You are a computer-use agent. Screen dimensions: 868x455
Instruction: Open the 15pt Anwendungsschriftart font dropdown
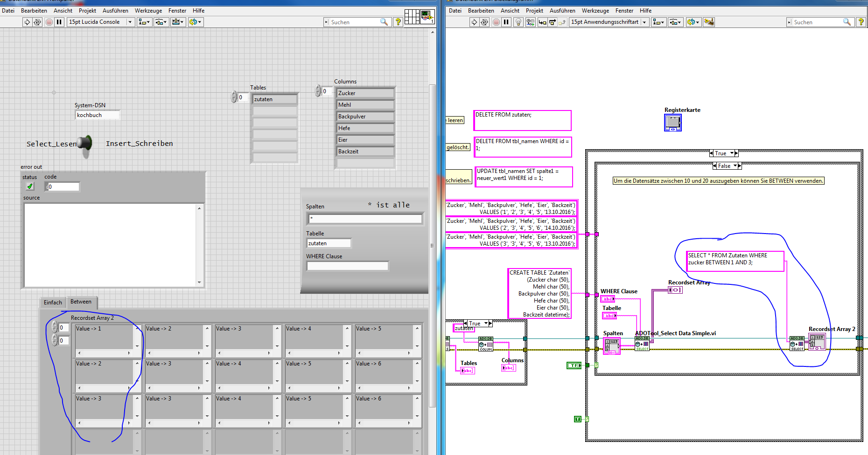644,22
